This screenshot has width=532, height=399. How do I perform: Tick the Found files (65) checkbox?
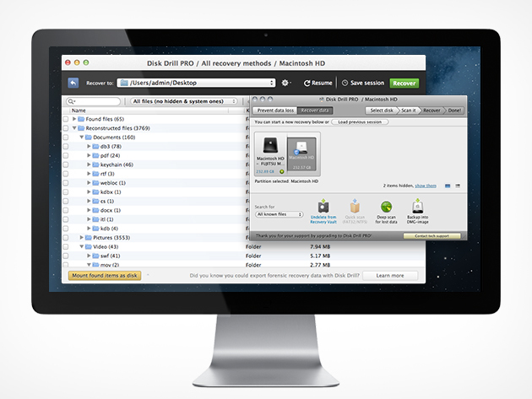(66, 119)
